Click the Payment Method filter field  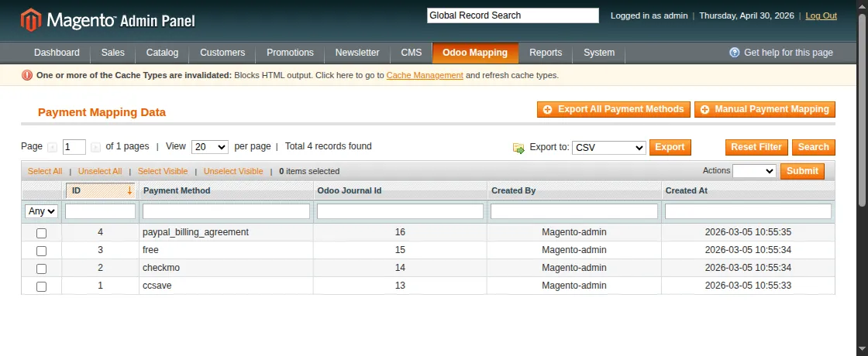pyautogui.click(x=226, y=211)
